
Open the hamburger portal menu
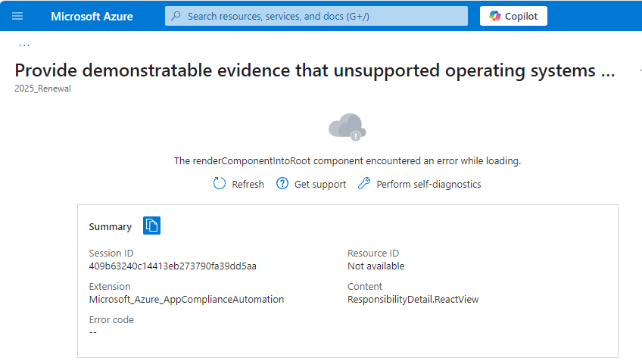17,16
